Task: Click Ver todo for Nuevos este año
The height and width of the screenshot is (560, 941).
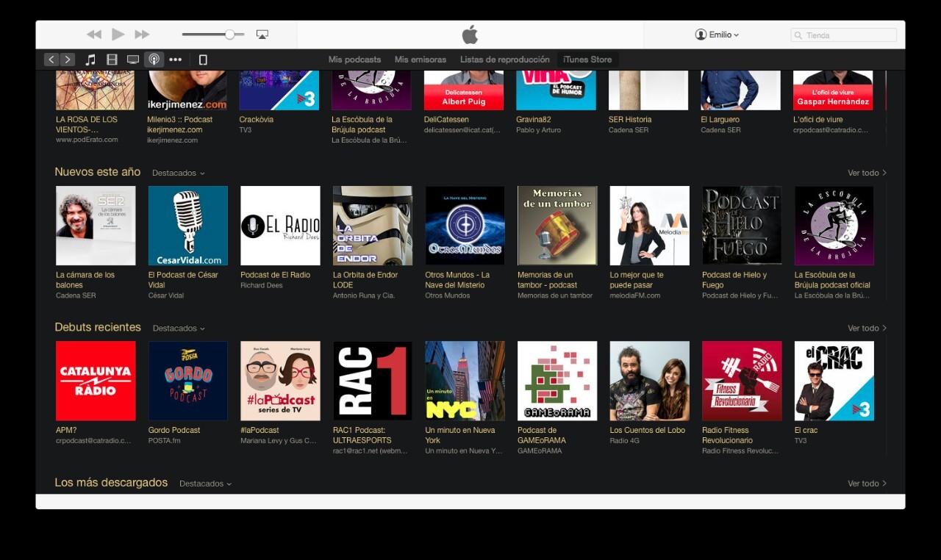Action: (x=866, y=173)
